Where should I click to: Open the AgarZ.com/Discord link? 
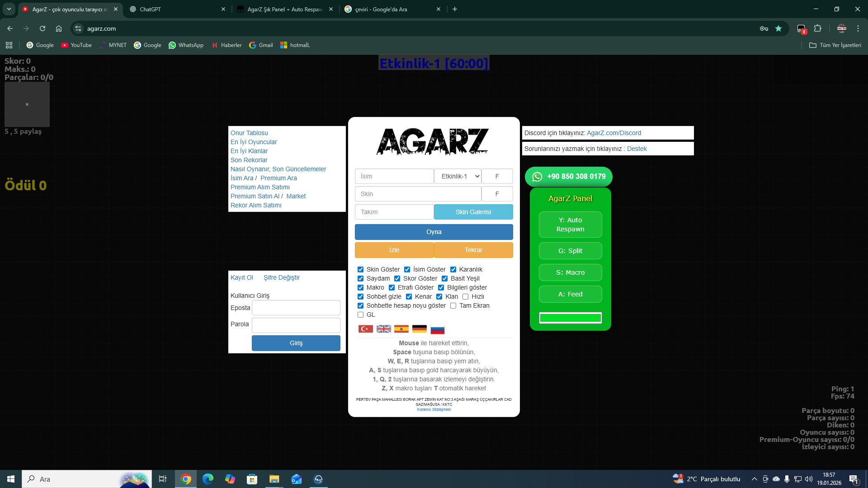click(x=614, y=133)
